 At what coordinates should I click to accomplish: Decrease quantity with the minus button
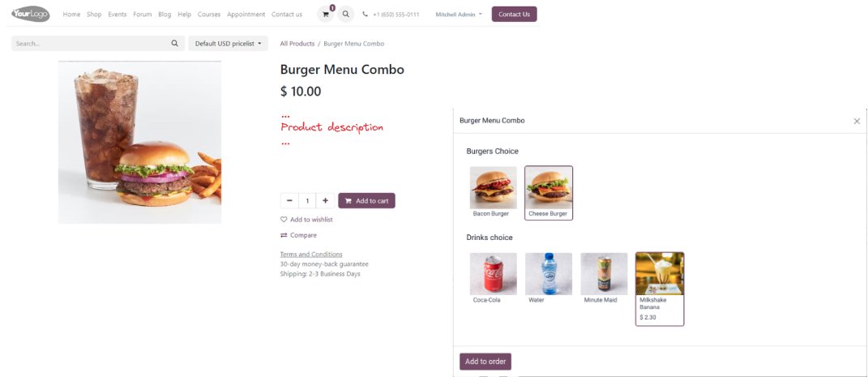tap(289, 201)
